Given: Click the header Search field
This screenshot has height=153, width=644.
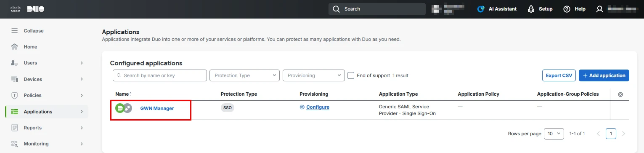Looking at the screenshot, I should coord(377,9).
